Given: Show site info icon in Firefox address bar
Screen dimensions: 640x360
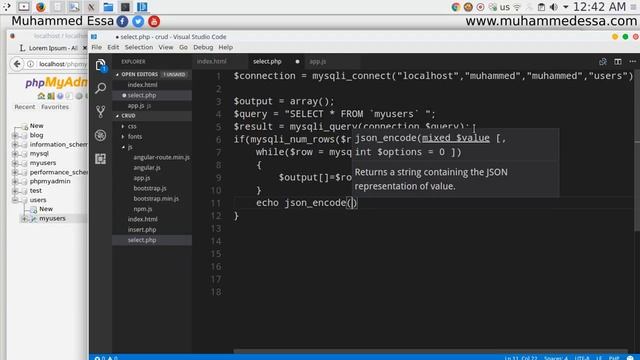Looking at the screenshot, I should 31,64.
